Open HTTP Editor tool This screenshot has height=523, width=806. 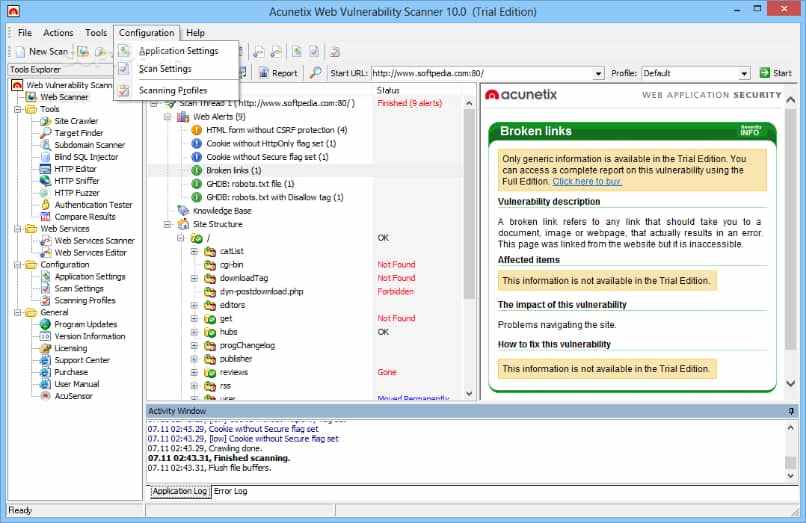coord(75,169)
